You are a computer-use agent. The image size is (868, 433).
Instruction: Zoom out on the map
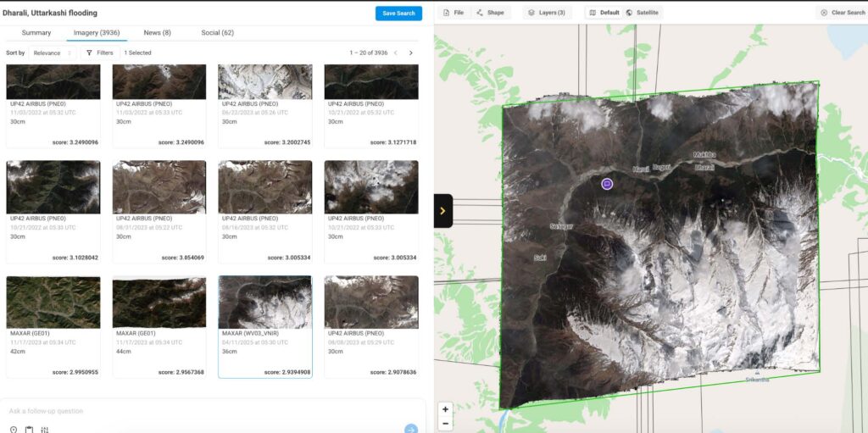click(x=445, y=423)
